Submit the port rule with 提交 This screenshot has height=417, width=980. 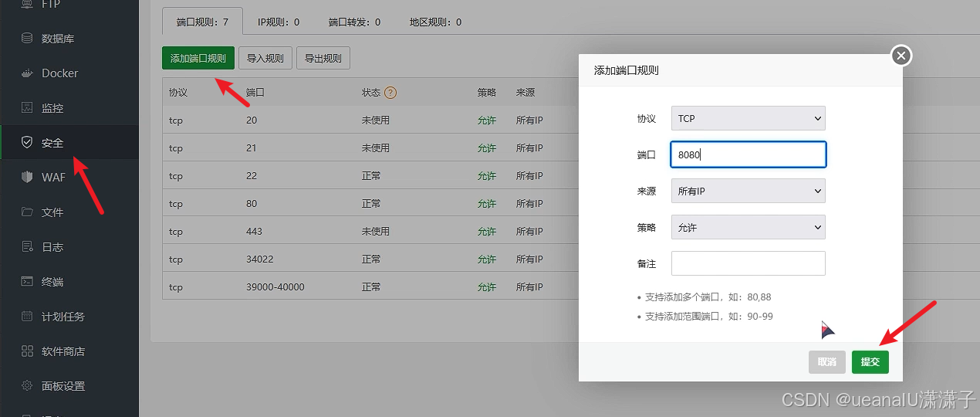[x=870, y=361]
